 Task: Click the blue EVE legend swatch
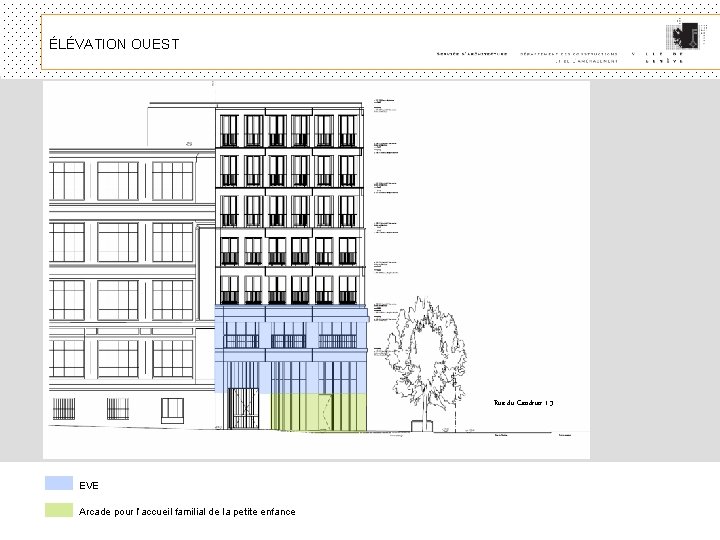coord(59,483)
